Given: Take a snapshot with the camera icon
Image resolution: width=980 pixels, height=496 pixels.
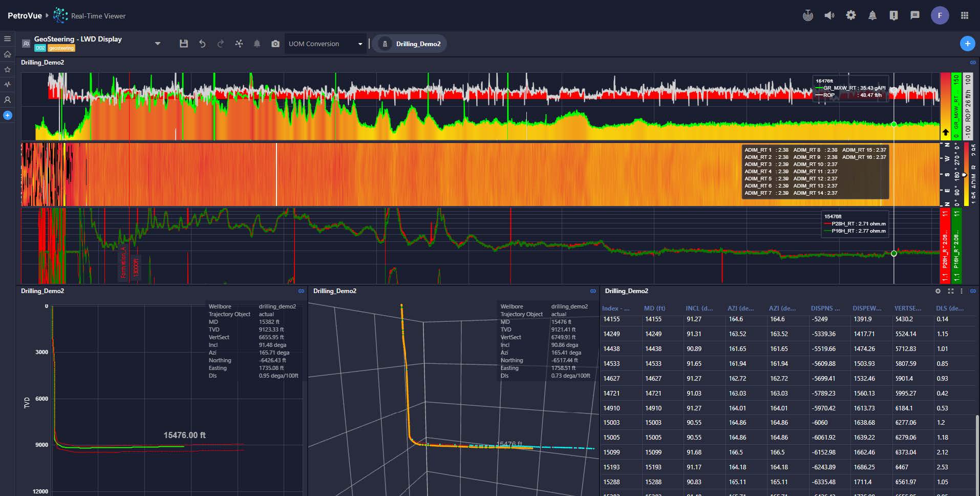Looking at the screenshot, I should point(275,44).
